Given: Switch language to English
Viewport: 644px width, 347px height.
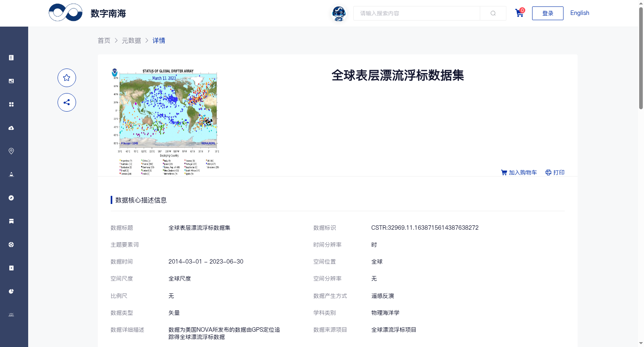Looking at the screenshot, I should coord(580,13).
